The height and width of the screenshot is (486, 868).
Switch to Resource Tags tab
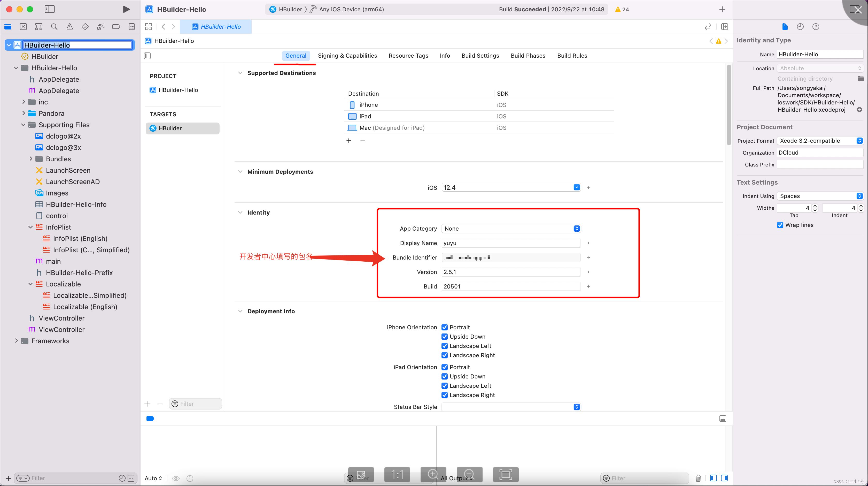coord(408,56)
